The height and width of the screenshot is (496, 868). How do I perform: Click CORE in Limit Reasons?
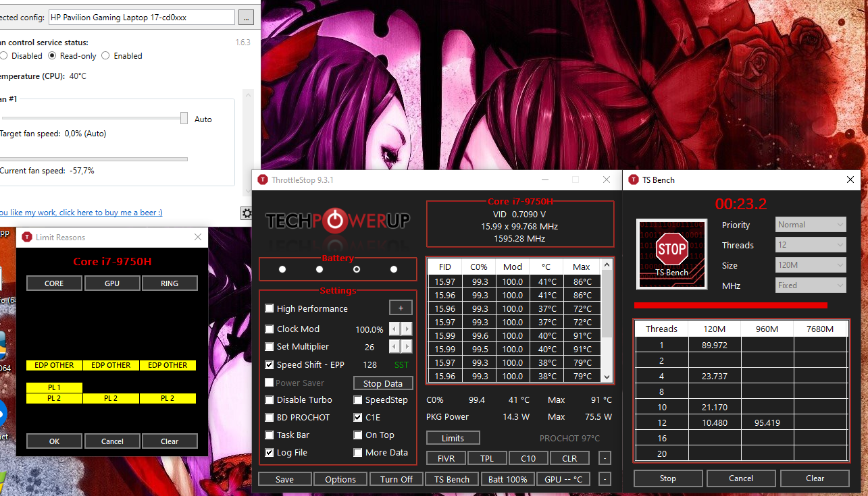tap(54, 283)
